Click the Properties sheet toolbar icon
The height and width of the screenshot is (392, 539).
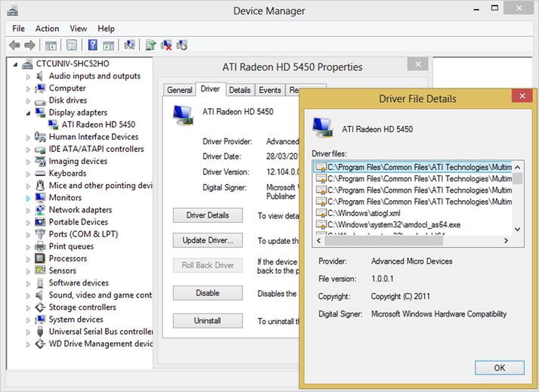pyautogui.click(x=72, y=45)
